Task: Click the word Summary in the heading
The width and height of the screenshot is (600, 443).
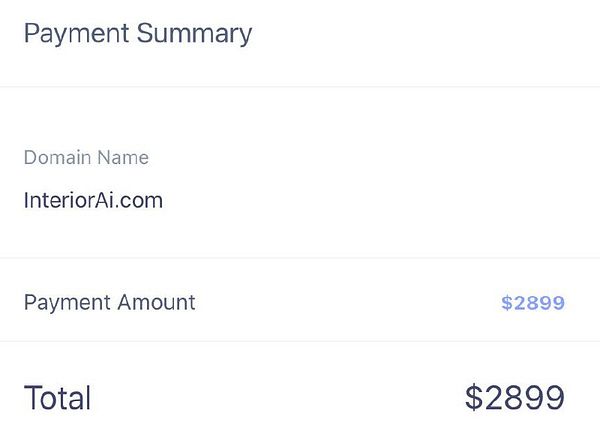Action: pos(194,34)
